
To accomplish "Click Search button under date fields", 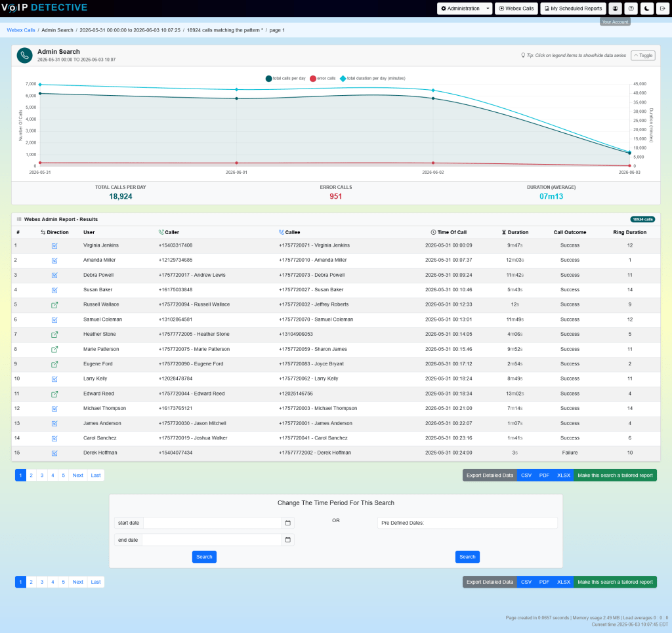I will pyautogui.click(x=205, y=557).
